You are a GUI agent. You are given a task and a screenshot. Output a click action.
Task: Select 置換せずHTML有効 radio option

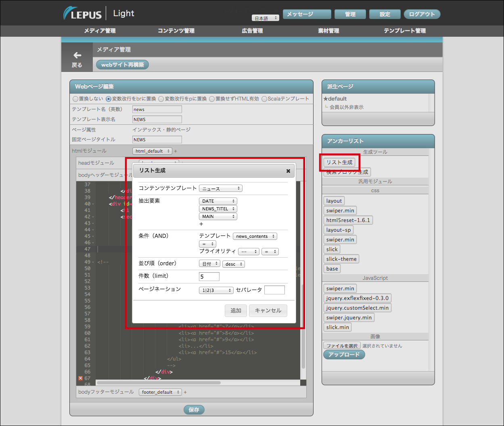coord(212,99)
